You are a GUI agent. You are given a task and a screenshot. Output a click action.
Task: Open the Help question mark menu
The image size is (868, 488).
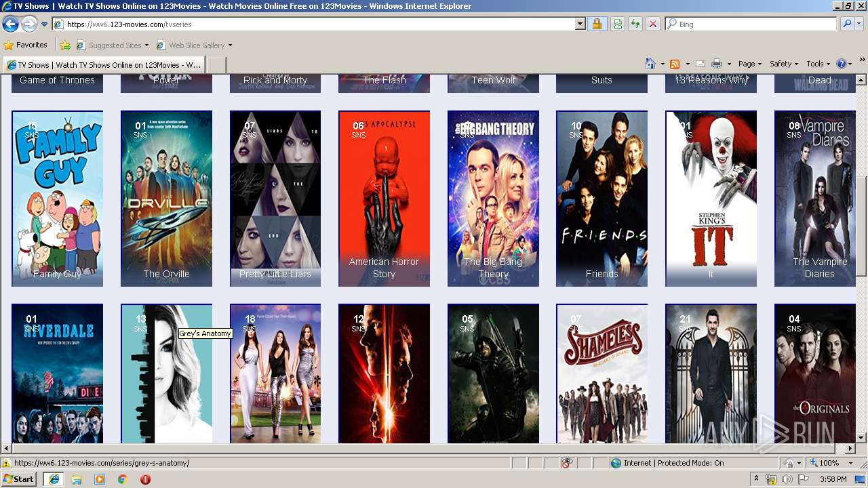[844, 64]
